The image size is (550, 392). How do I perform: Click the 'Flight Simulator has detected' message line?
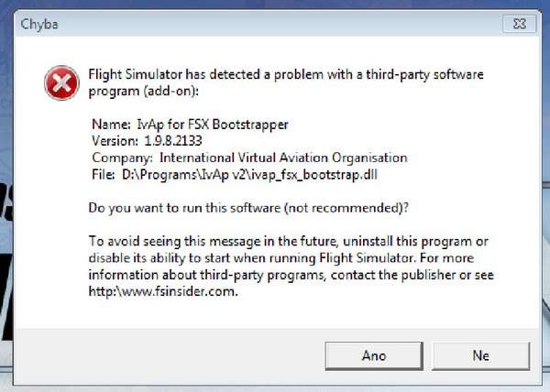point(286,74)
